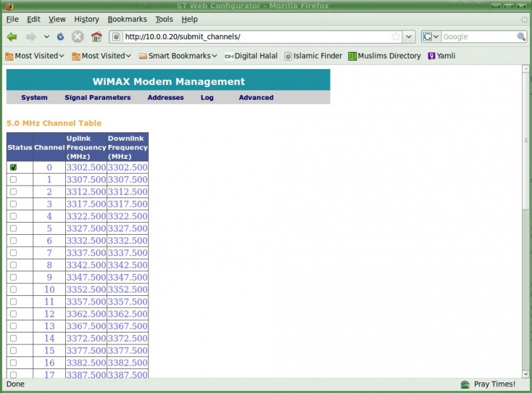Viewport: 532px width, 393px height.
Task: Click the Reload page icon
Action: point(61,37)
